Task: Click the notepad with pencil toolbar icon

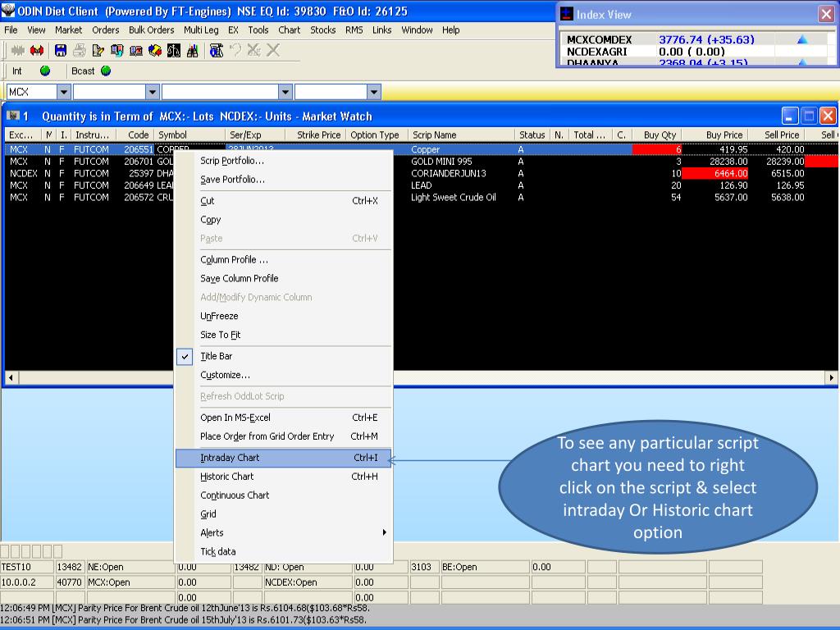Action: click(x=98, y=50)
